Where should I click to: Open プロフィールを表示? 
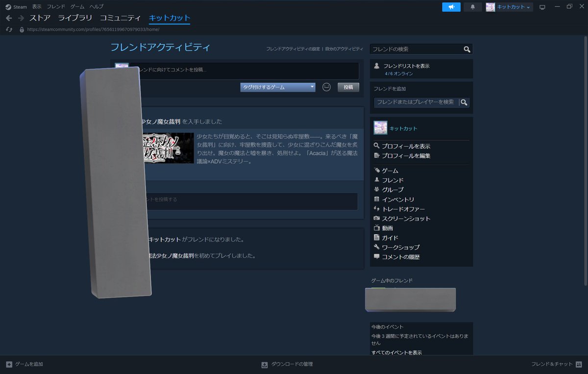pyautogui.click(x=406, y=146)
